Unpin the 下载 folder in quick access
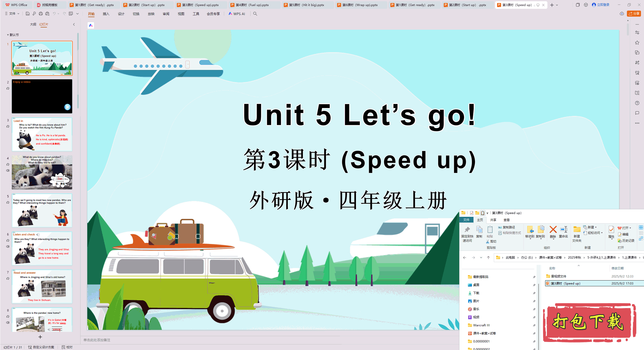The image size is (644, 350). (534, 293)
